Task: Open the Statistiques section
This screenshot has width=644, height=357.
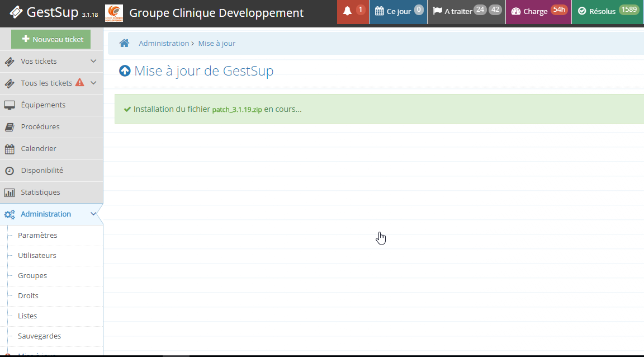Action: 51,192
